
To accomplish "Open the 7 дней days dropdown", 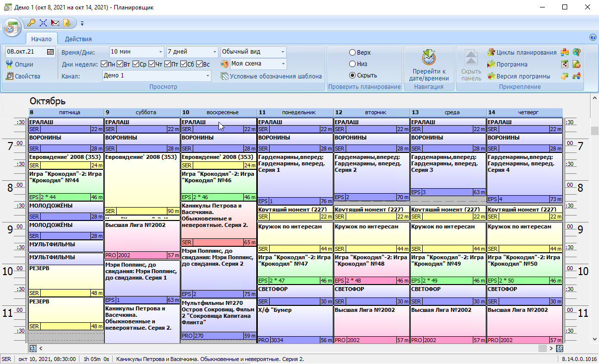I will tap(215, 52).
